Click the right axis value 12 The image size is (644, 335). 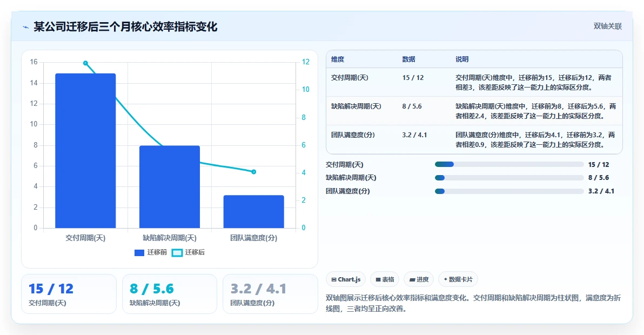click(x=306, y=62)
